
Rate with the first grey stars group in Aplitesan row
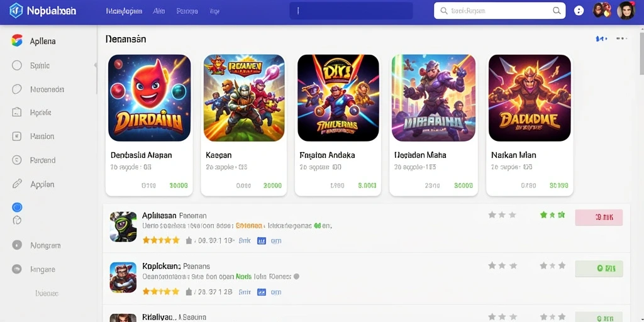click(x=502, y=215)
